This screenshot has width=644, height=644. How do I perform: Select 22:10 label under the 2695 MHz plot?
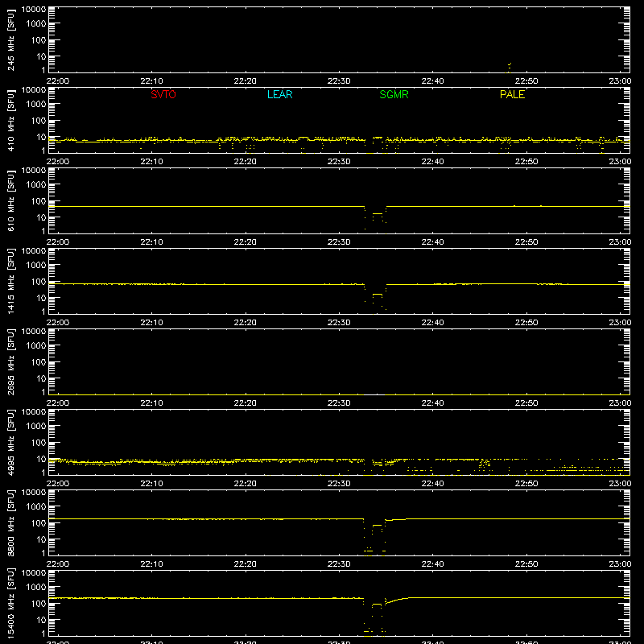[151, 403]
